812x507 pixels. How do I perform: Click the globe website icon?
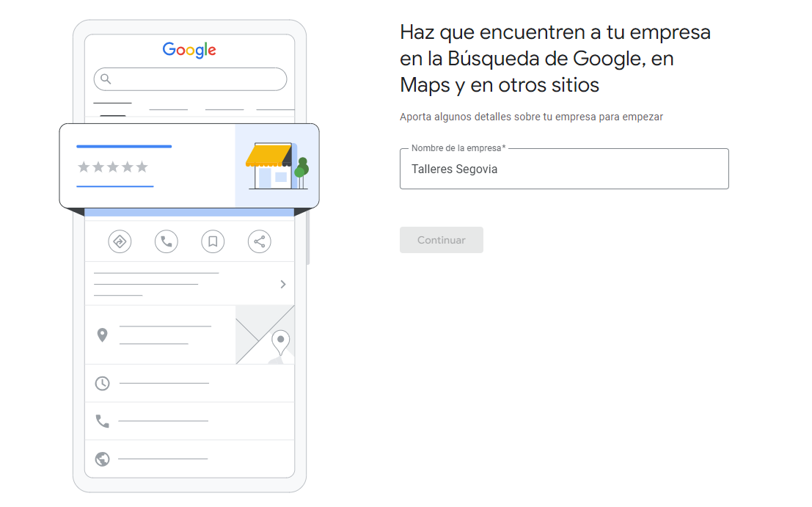(x=103, y=459)
